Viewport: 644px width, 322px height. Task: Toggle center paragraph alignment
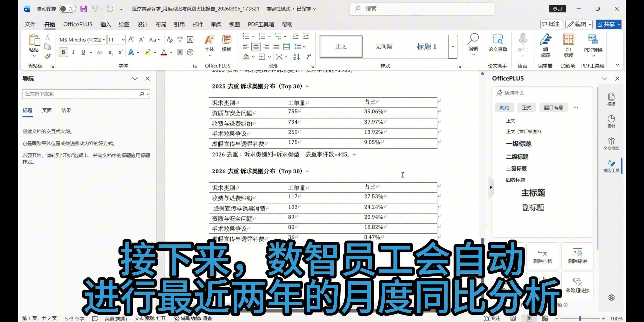(x=256, y=47)
